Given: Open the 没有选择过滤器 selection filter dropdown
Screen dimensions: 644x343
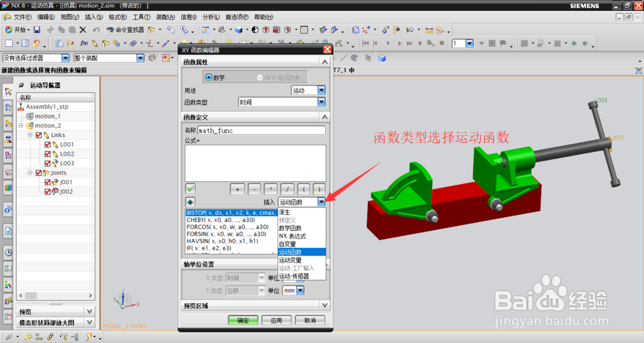Looking at the screenshot, I should tap(65, 58).
